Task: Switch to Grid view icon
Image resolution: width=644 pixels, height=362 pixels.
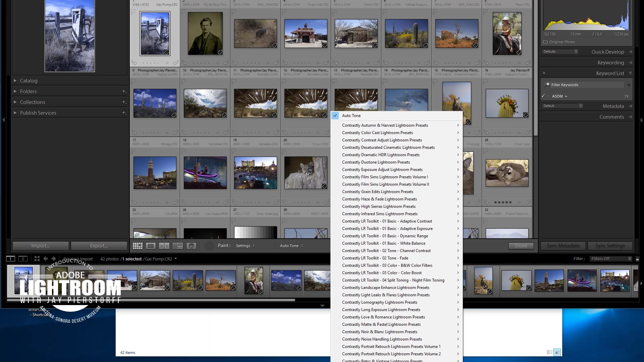Action: [x=138, y=246]
